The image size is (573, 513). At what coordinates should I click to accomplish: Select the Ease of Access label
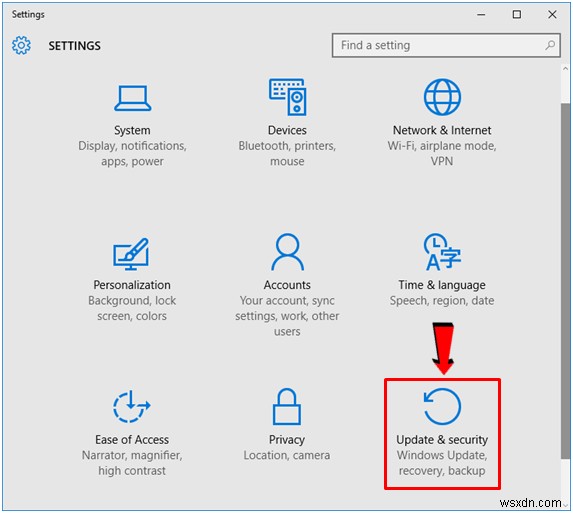click(x=132, y=440)
